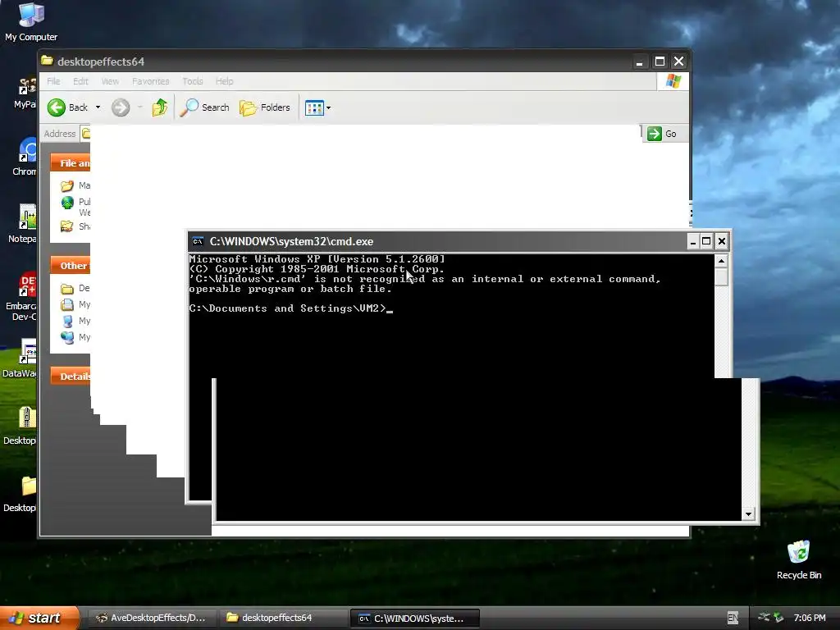Click cmd window scroll up arrow
The image size is (840, 630).
coord(722,262)
